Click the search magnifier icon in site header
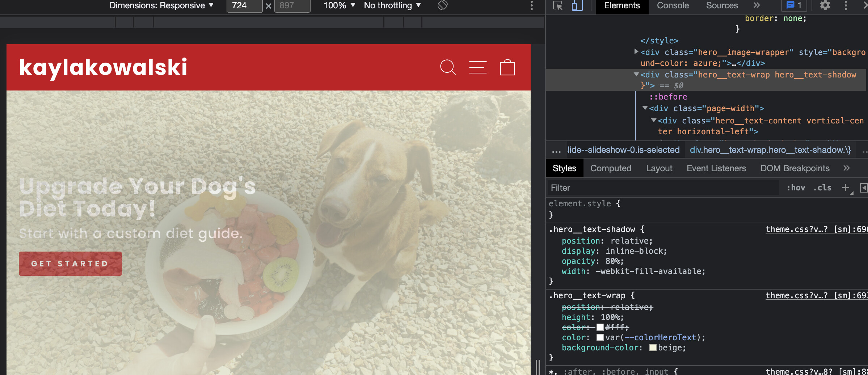868x375 pixels. click(x=448, y=67)
